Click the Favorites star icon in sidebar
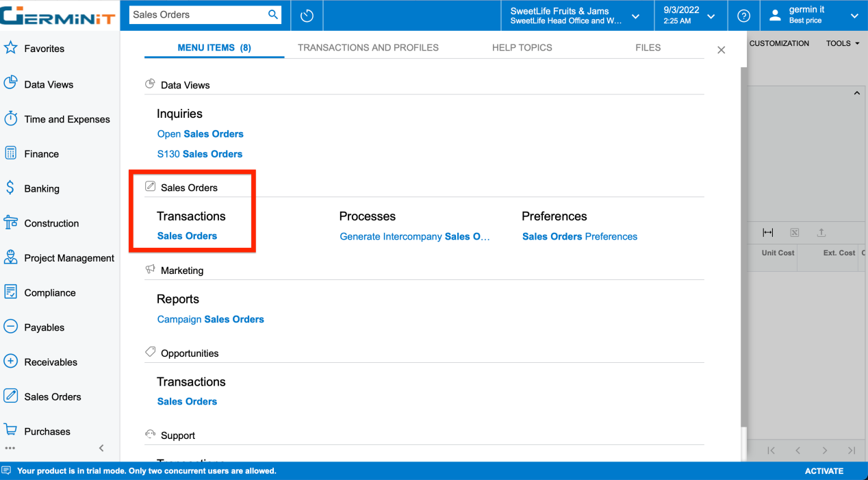 click(10, 48)
